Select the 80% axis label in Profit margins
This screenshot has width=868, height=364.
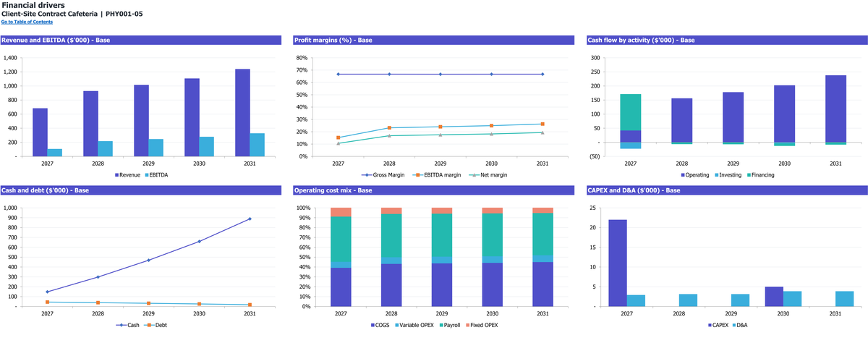pyautogui.click(x=302, y=58)
